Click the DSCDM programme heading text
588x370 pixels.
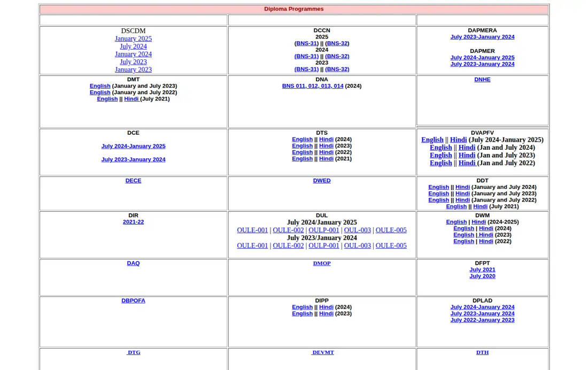pyautogui.click(x=133, y=31)
